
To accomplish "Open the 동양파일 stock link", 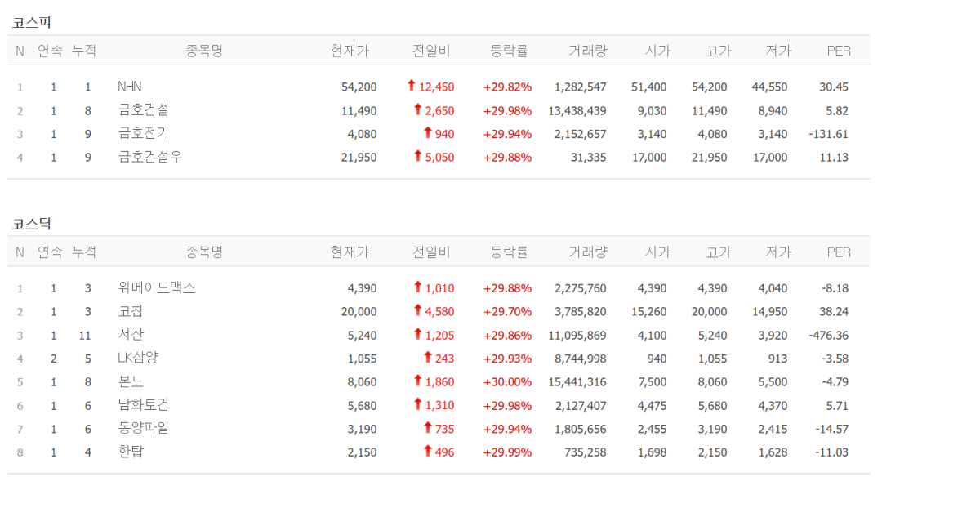I will pyautogui.click(x=144, y=428).
